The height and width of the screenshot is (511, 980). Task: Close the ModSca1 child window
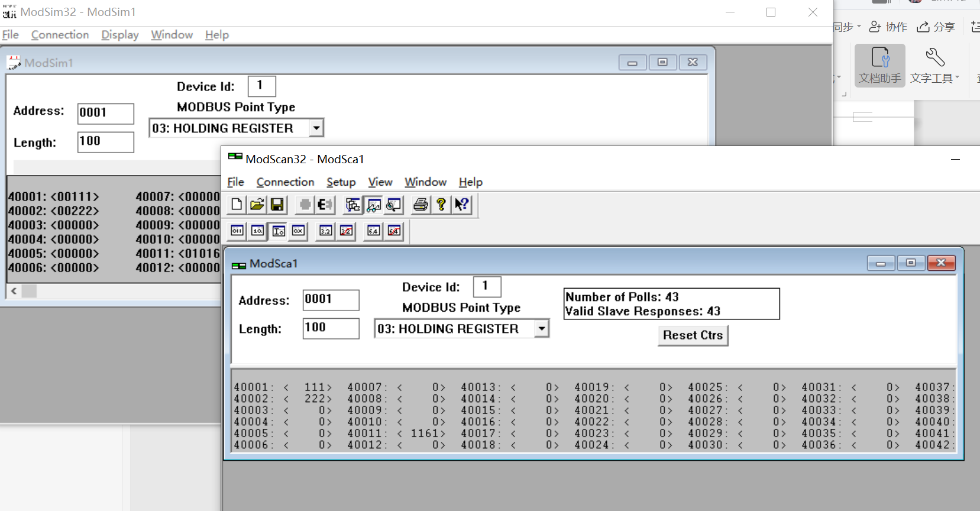[942, 263]
